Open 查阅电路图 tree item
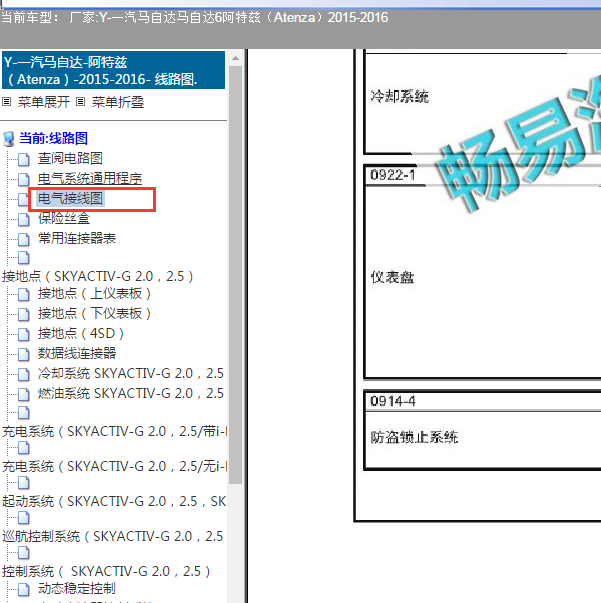Screen dimensions: 601x603 click(x=70, y=158)
